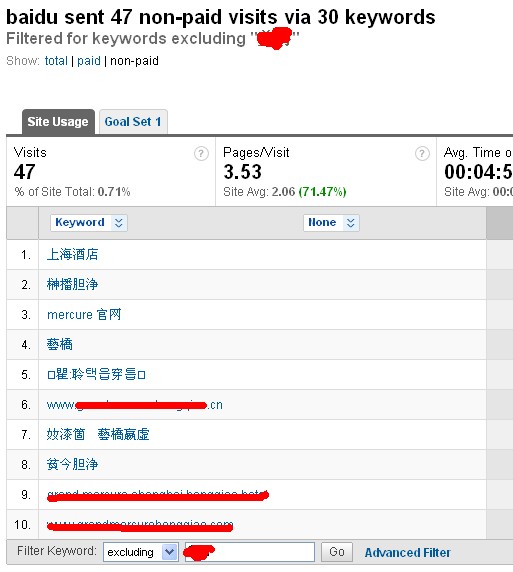This screenshot has width=513, height=572.
Task: Open keyword 上海酒店 in row 1
Action: (x=72, y=254)
